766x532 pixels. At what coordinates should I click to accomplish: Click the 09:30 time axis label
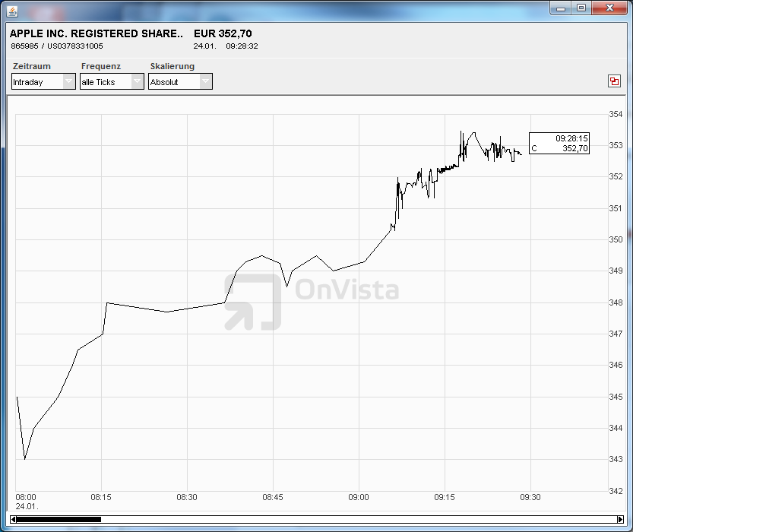pos(530,497)
